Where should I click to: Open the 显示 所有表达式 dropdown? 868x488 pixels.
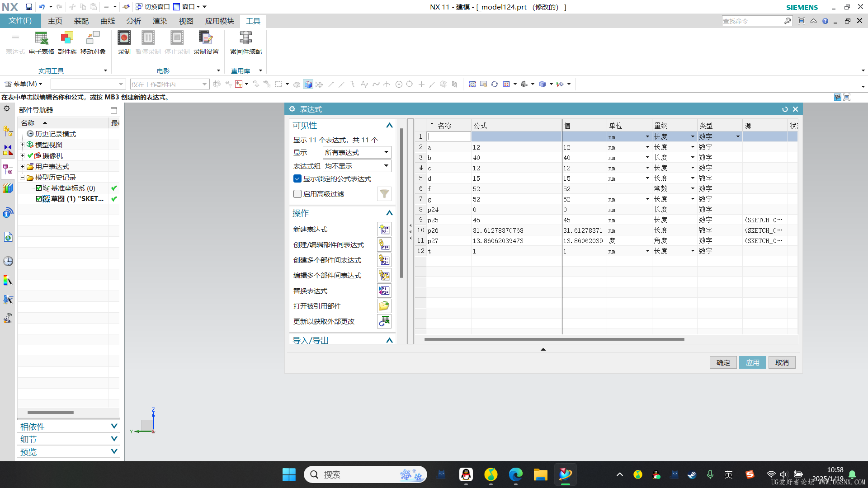357,152
